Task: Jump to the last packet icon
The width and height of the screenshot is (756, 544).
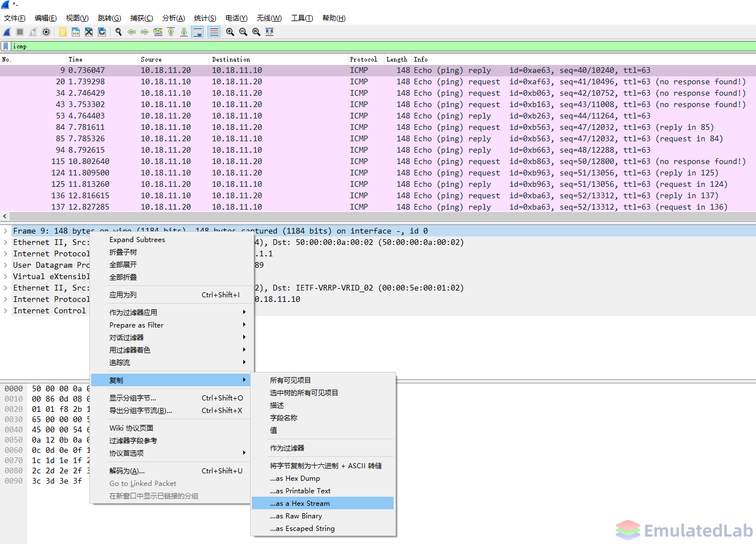Action: pyautogui.click(x=184, y=32)
